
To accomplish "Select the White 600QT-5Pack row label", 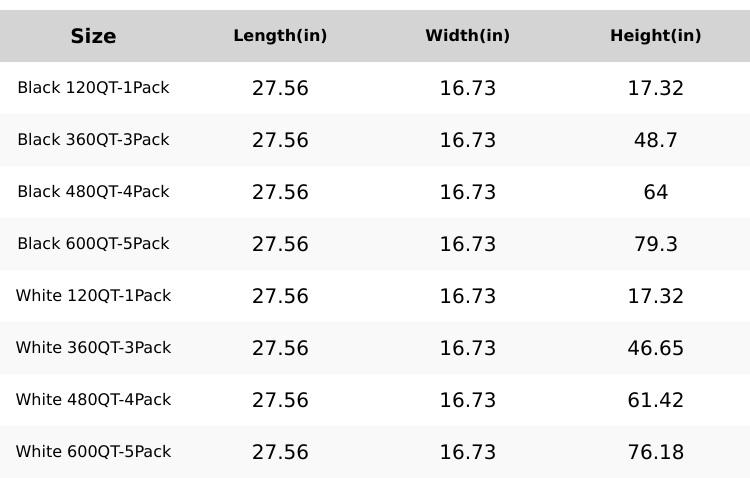I will (93, 452).
